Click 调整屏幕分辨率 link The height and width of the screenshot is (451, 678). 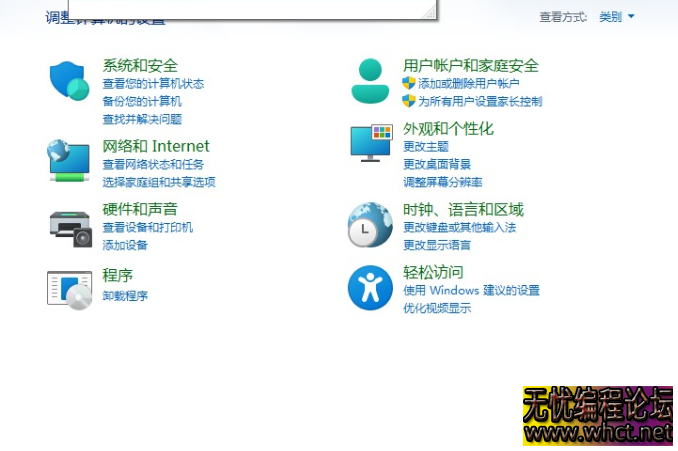point(443,182)
